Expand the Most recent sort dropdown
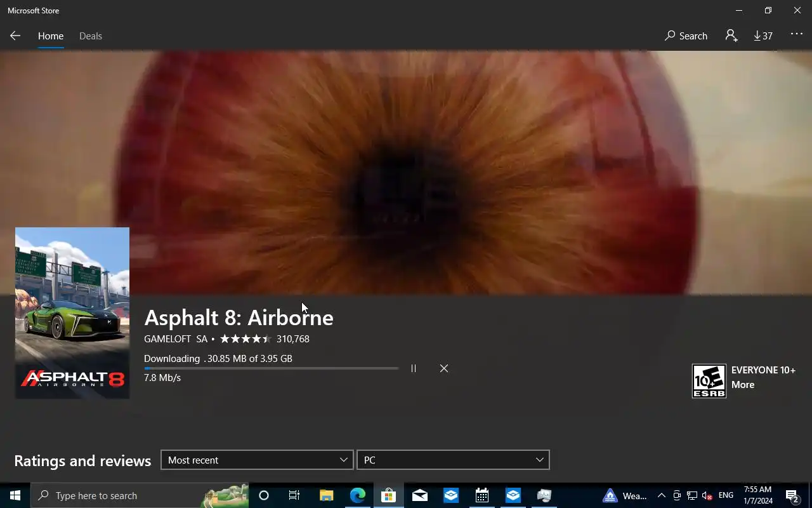 (x=257, y=460)
